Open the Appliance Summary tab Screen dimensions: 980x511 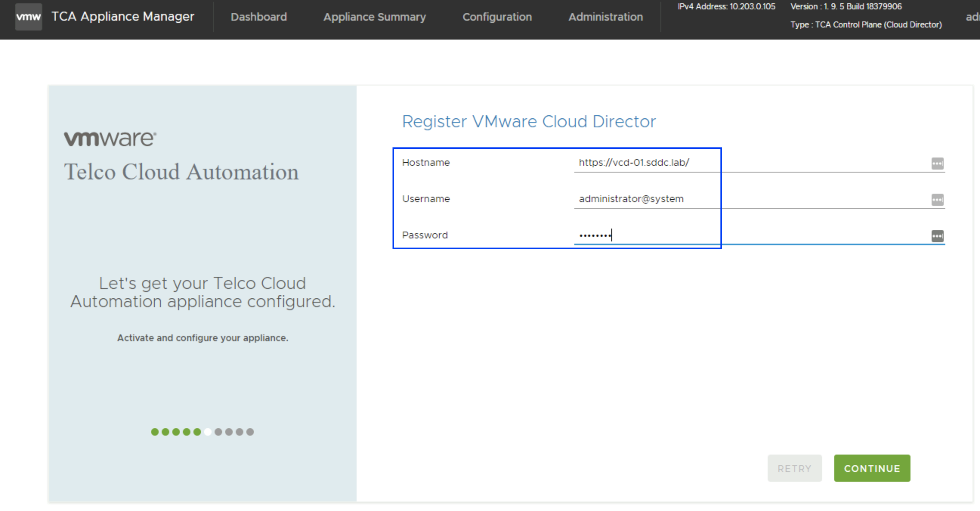coord(374,17)
